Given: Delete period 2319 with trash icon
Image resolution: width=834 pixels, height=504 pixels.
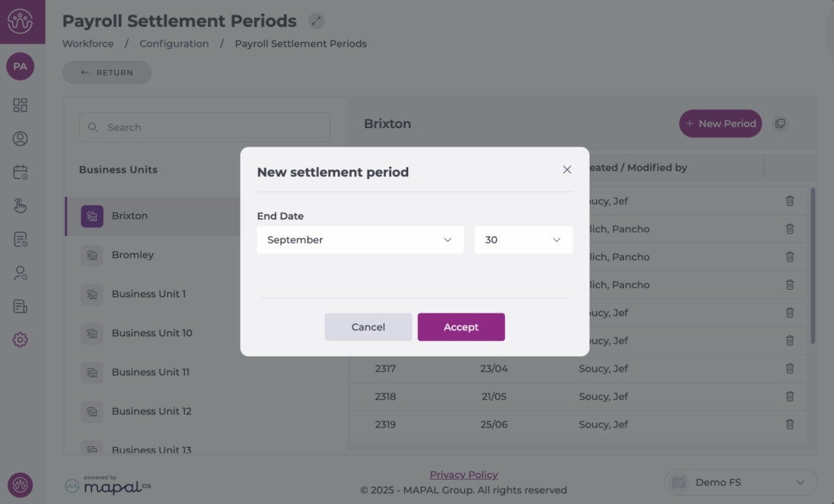Looking at the screenshot, I should coord(790,424).
